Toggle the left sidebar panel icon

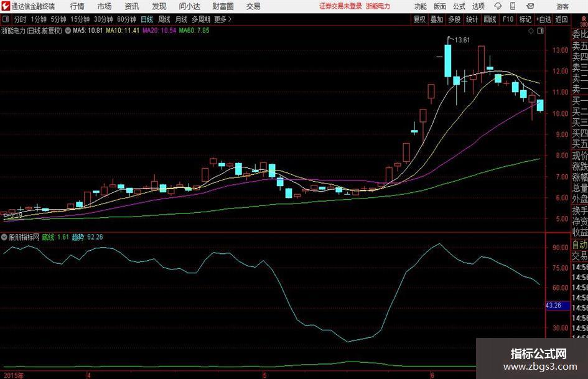pyautogui.click(x=5, y=19)
